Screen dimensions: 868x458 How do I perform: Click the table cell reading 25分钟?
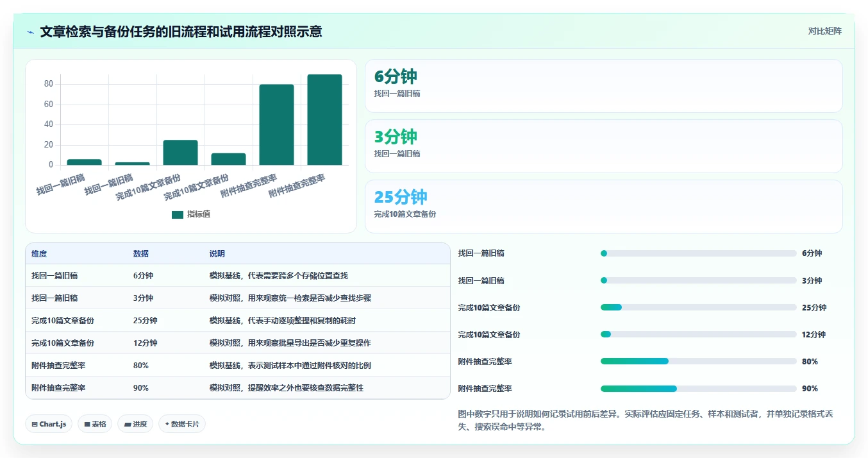click(145, 321)
